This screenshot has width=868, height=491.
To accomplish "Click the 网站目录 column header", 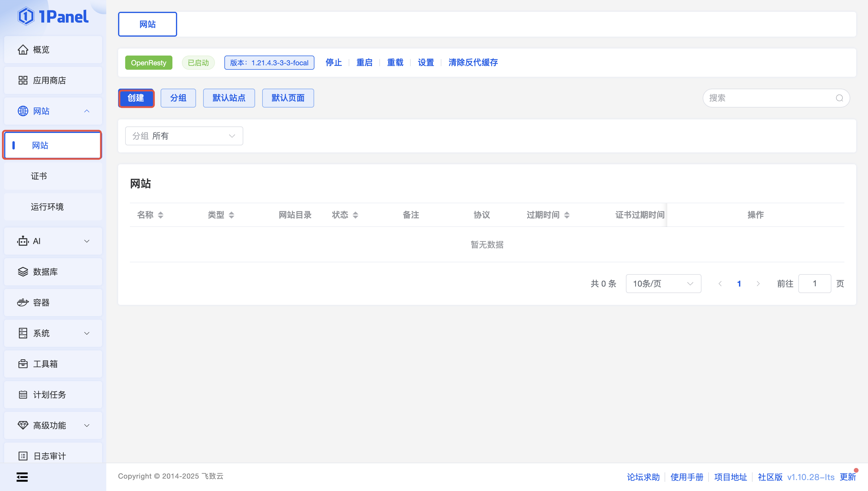I will [x=295, y=215].
